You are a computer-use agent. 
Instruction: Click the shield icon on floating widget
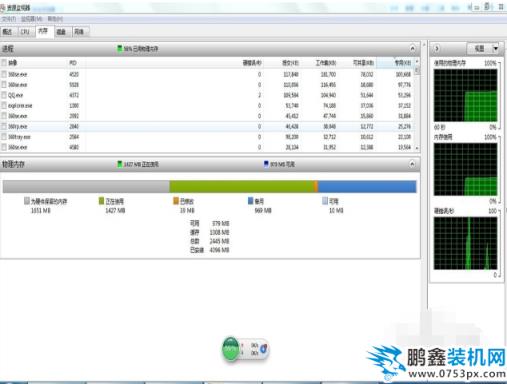pos(263,349)
